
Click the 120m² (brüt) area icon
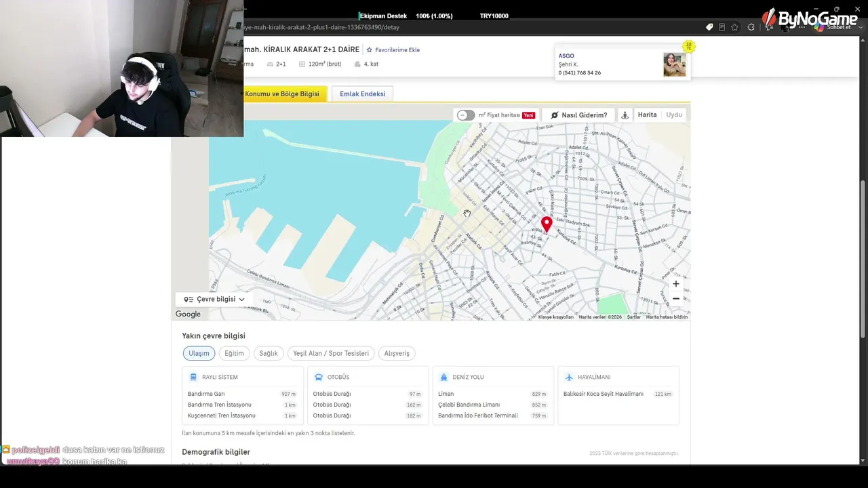click(x=302, y=64)
